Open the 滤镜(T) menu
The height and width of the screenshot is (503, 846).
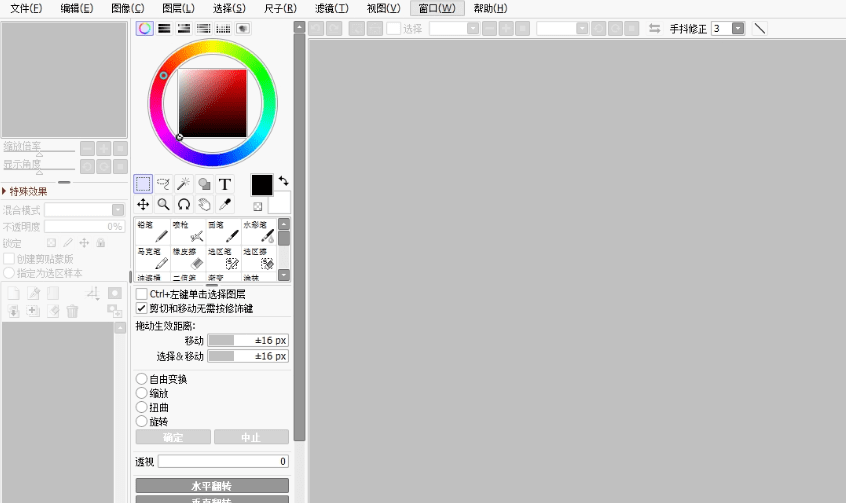pyautogui.click(x=332, y=8)
